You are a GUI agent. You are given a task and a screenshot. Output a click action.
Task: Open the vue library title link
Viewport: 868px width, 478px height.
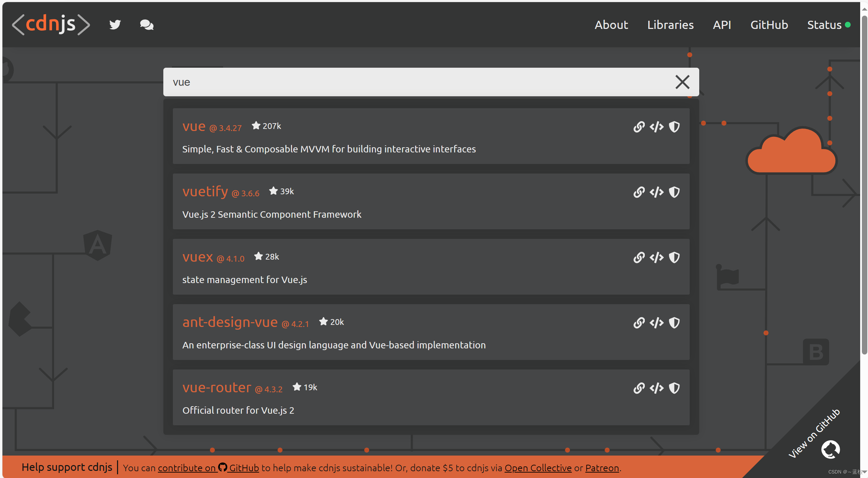[x=194, y=126]
